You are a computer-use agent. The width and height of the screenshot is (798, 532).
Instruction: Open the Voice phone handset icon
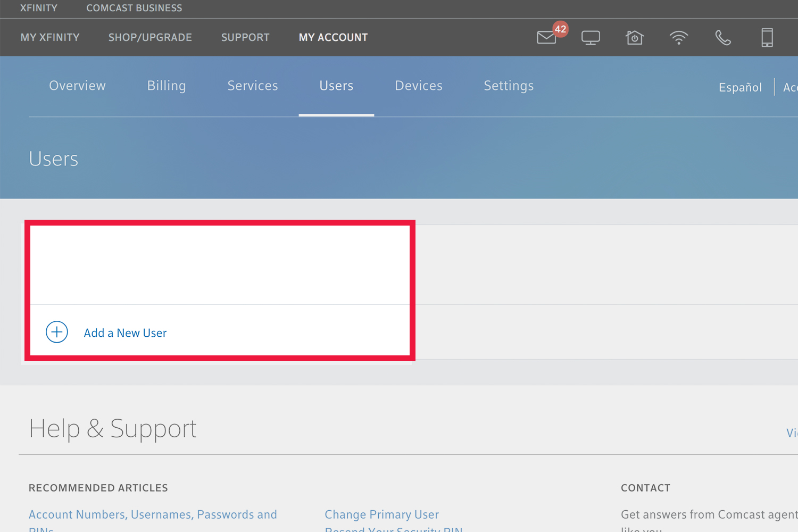click(x=723, y=37)
